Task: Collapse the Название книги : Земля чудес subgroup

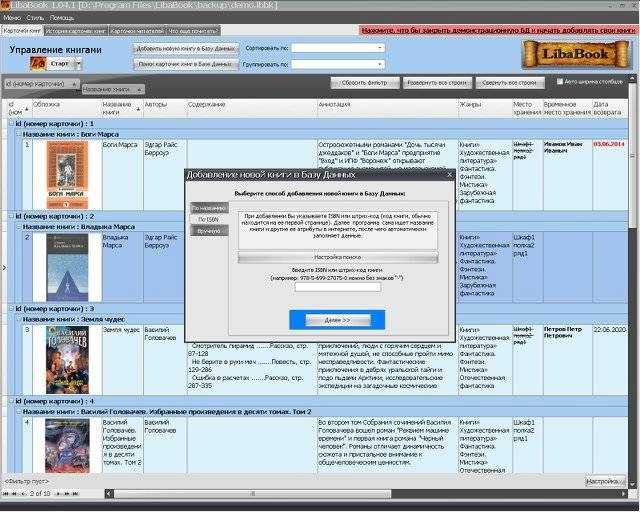Action: coord(18,319)
